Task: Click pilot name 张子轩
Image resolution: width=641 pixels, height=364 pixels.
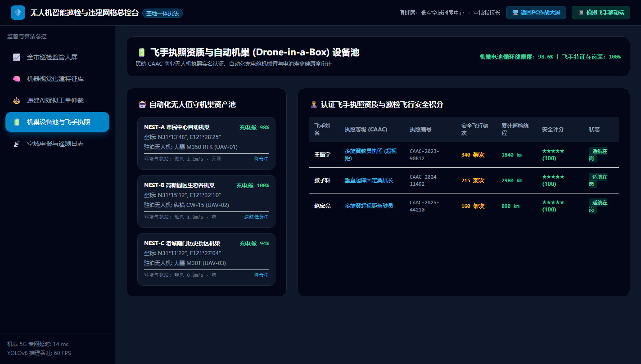Action: [x=322, y=180]
